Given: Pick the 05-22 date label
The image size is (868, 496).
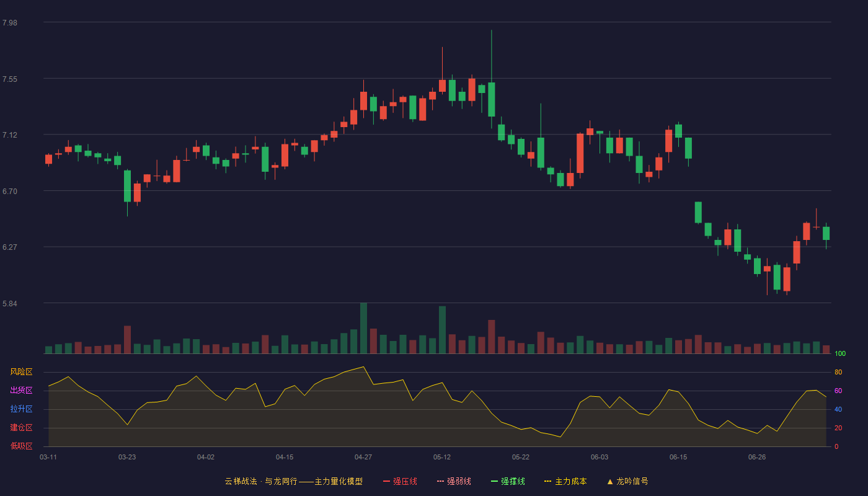Looking at the screenshot, I should (521, 457).
